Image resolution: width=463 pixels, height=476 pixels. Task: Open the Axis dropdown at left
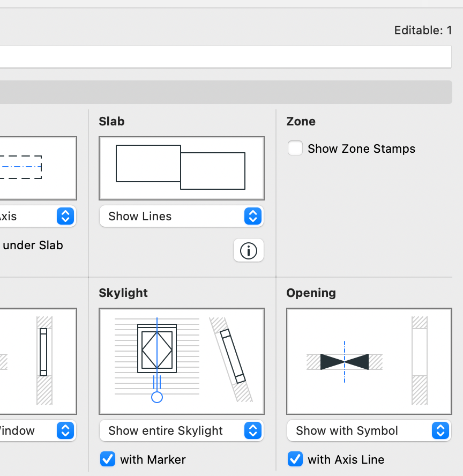(38, 217)
